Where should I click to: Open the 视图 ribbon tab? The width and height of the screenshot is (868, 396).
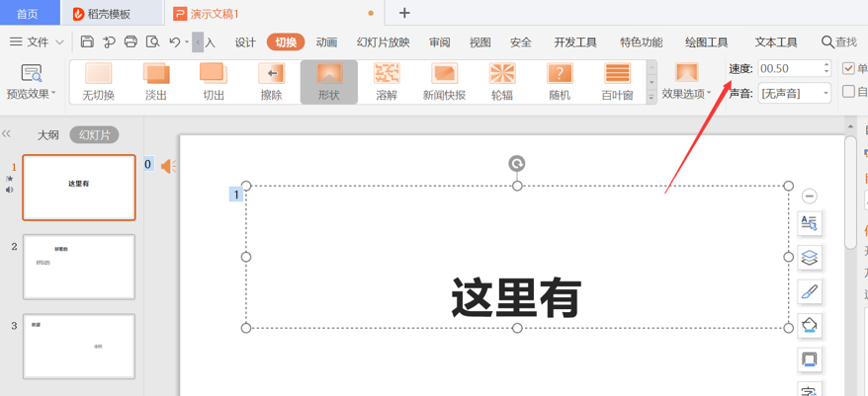click(479, 42)
